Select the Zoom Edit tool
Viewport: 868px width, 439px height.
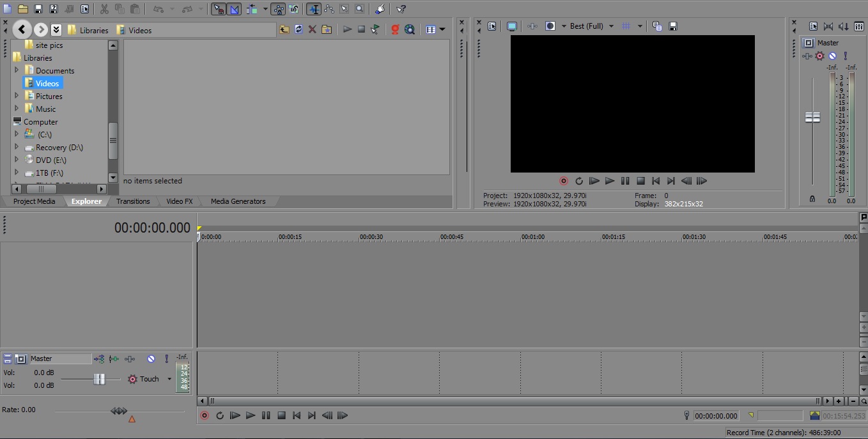(x=360, y=9)
